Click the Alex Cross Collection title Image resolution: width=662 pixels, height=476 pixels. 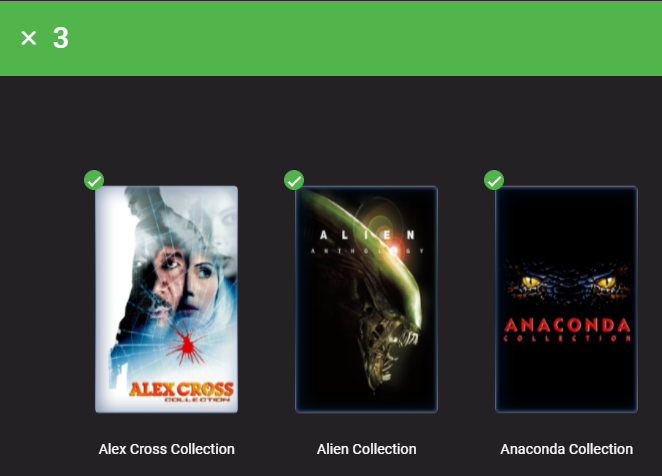(166, 449)
